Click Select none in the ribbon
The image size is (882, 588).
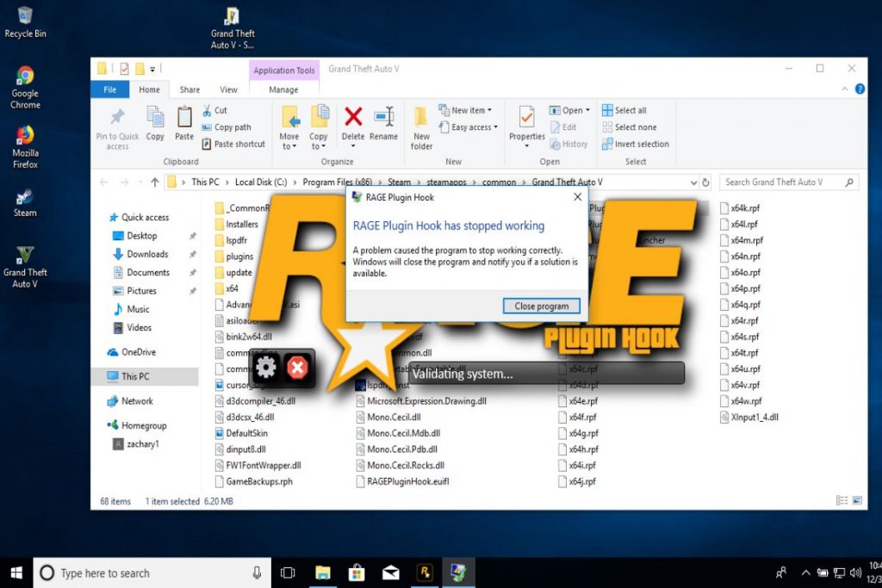[x=630, y=127]
